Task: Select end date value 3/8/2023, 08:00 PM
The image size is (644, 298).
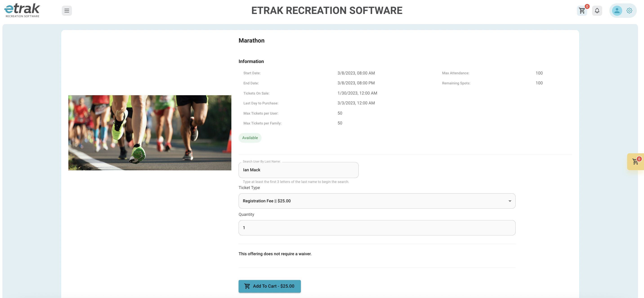Action: (x=356, y=83)
